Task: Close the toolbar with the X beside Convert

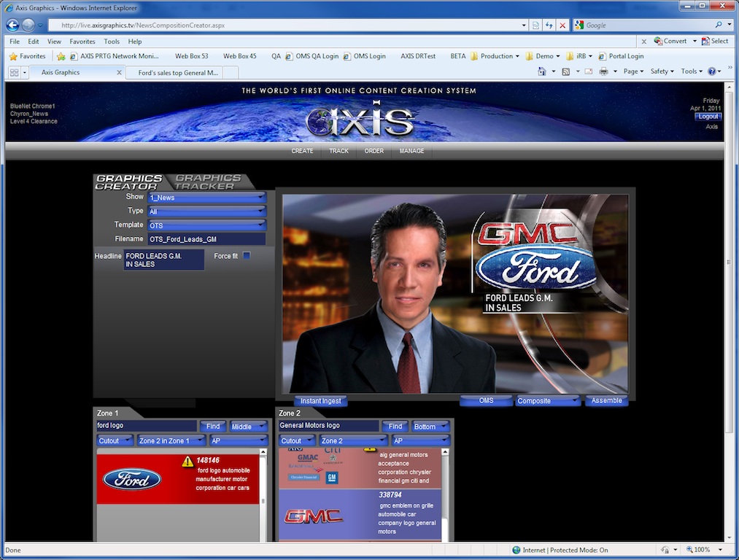Action: pos(643,42)
